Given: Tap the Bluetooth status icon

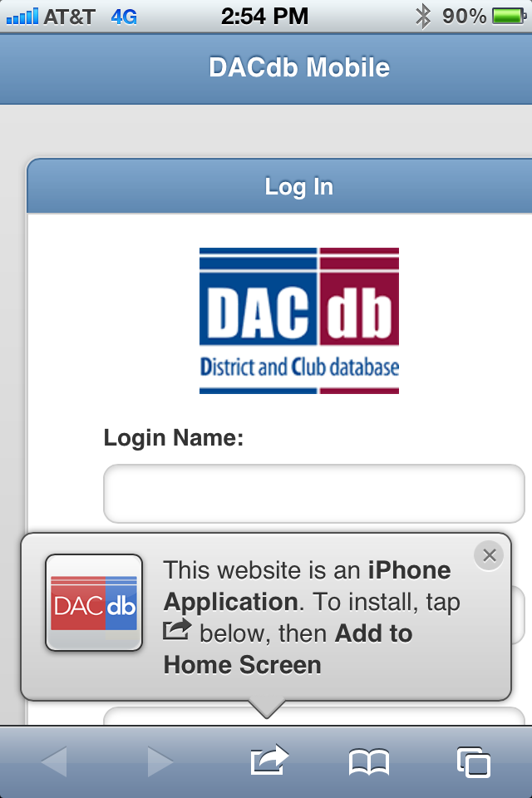Looking at the screenshot, I should coord(422,17).
